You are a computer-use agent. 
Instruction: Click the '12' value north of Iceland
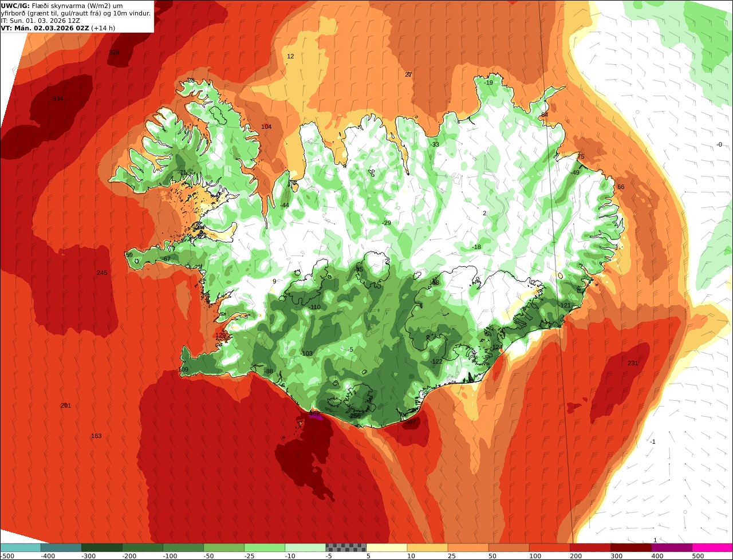tap(290, 57)
